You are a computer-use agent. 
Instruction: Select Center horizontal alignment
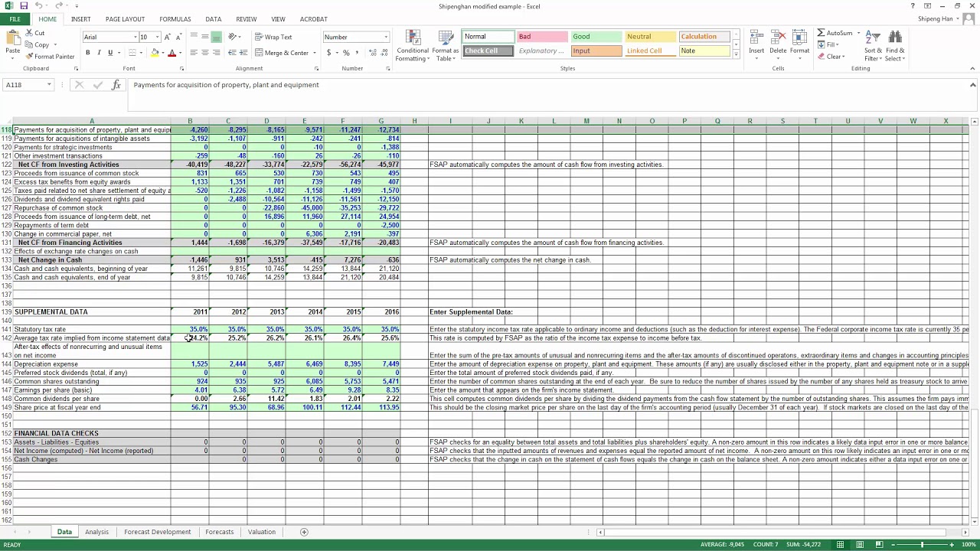click(205, 53)
